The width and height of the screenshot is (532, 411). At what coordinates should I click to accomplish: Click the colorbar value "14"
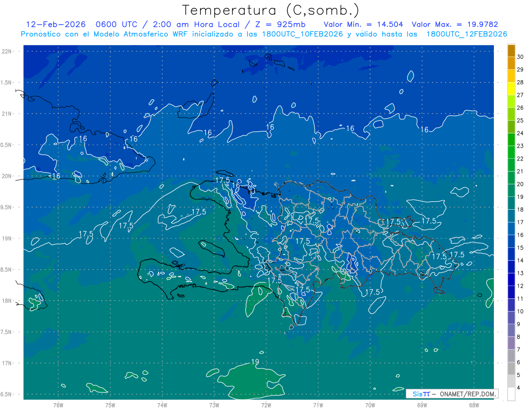click(x=520, y=261)
